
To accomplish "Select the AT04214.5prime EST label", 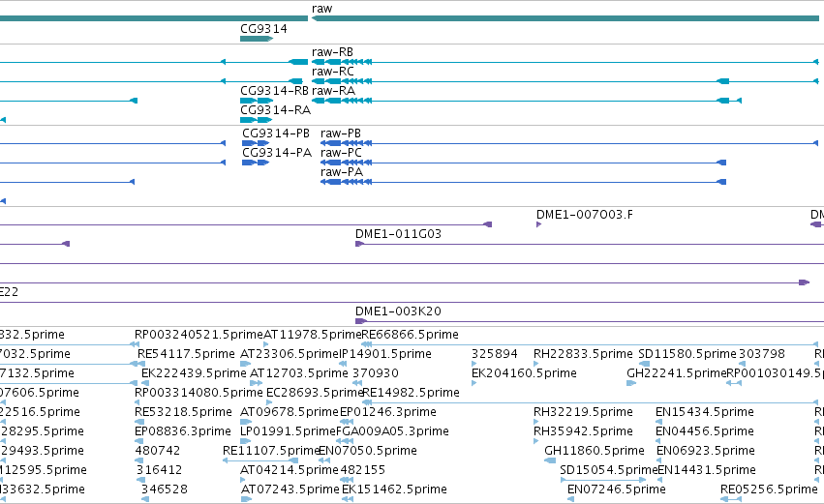I will tap(290, 471).
